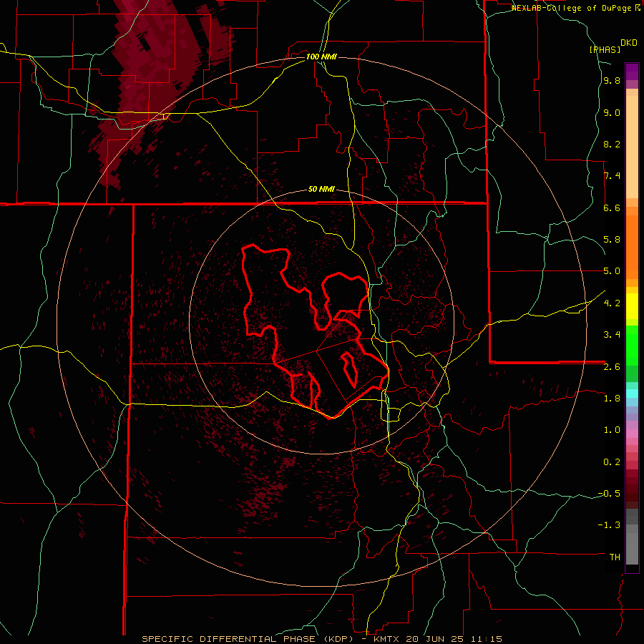Click the -1.3 value on the color scale
Screen dimensions: 644x644
[609, 525]
